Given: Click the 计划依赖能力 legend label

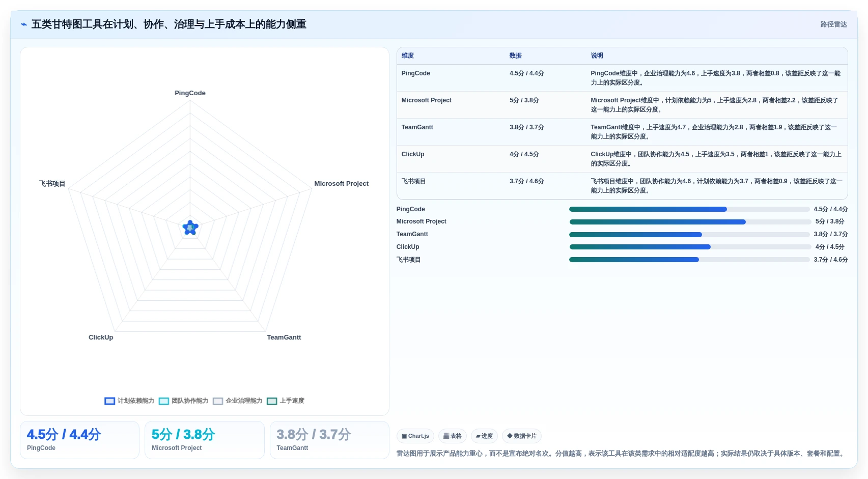Looking at the screenshot, I should [x=136, y=401].
